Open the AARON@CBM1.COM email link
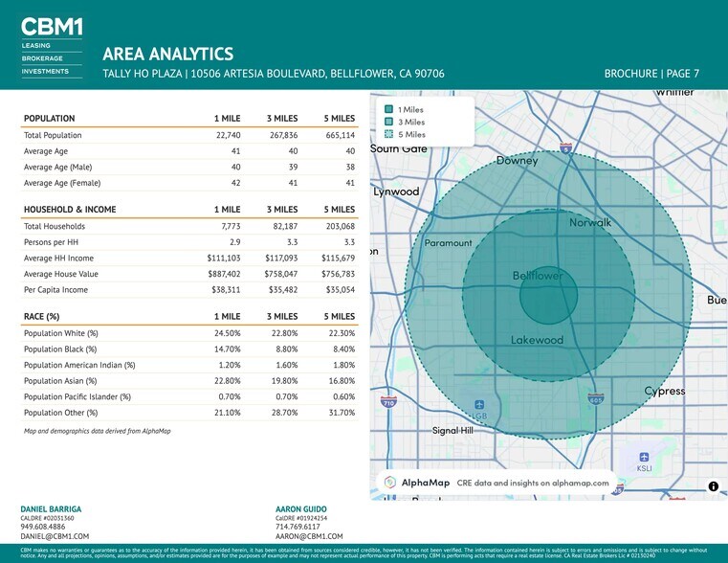Image resolution: width=728 pixels, height=563 pixels. tap(308, 537)
